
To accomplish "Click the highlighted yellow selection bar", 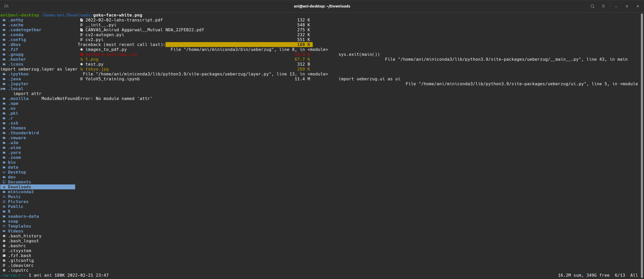I will click(x=239, y=44).
